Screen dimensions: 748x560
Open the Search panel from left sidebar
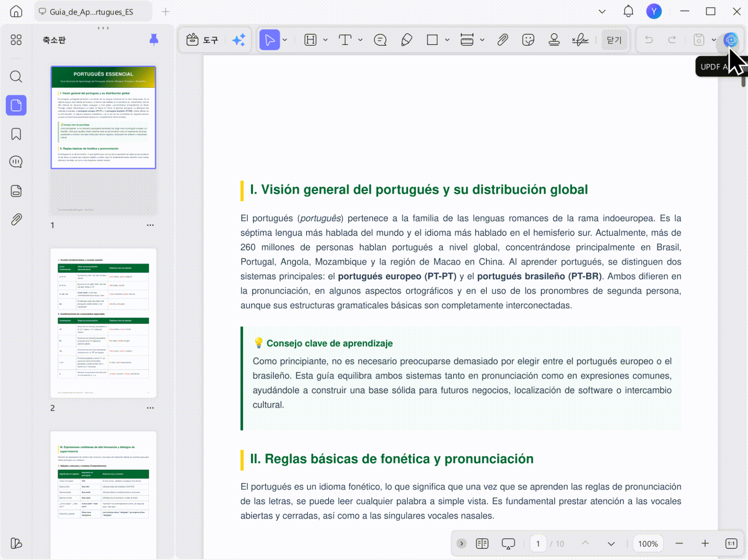(16, 76)
